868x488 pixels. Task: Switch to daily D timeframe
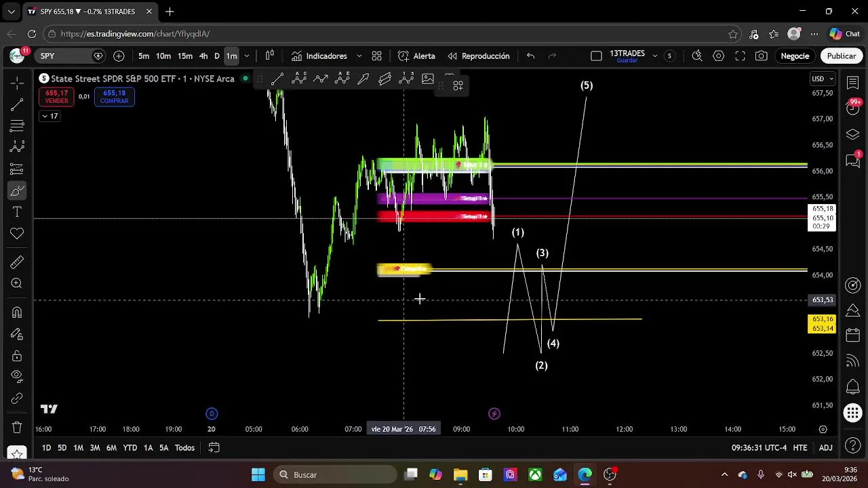pos(217,56)
